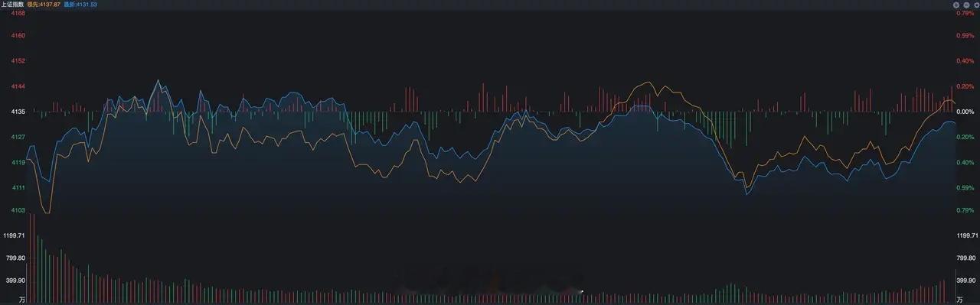Click the 4119 price axis label
980x305 pixels.
(18, 162)
